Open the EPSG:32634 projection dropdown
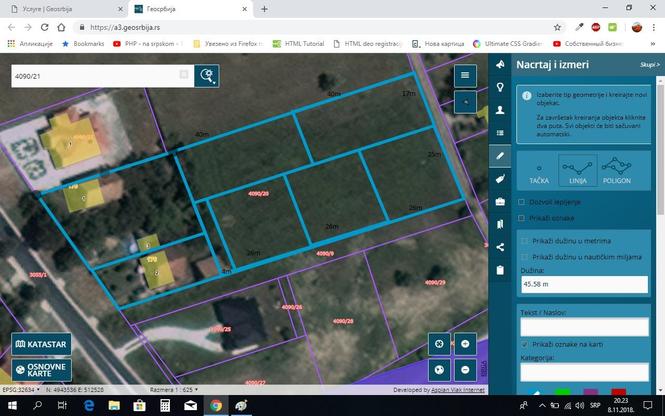Image resolution: width=665 pixels, height=416 pixels. (21, 389)
